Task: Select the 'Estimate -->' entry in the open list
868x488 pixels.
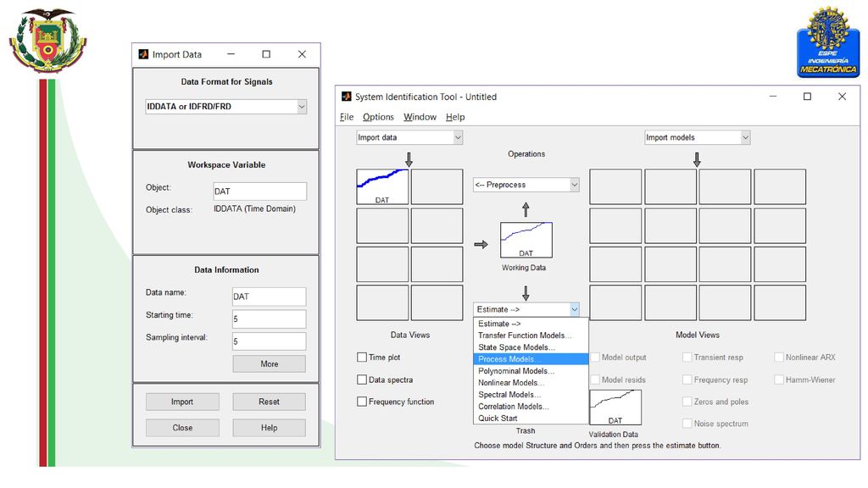Action: (x=531, y=324)
